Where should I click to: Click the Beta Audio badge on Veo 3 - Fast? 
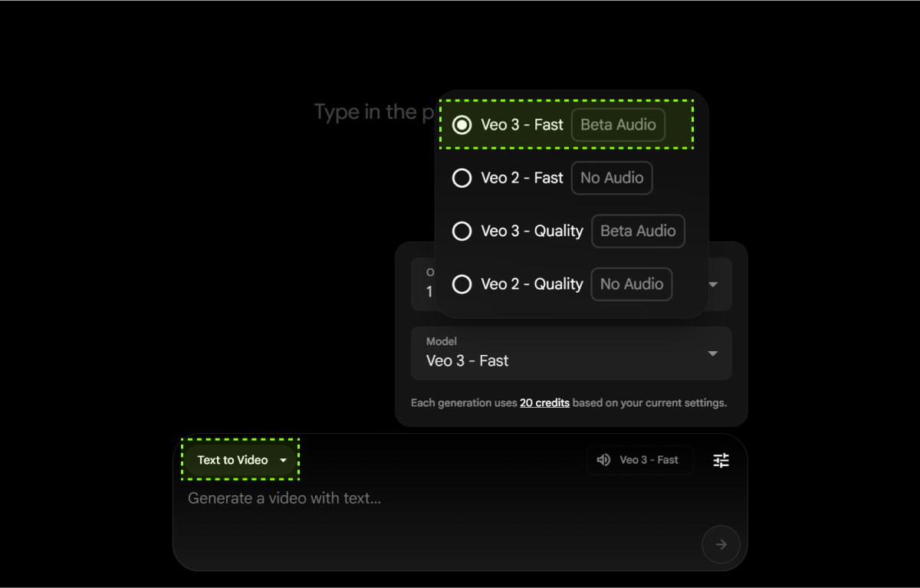click(x=618, y=125)
